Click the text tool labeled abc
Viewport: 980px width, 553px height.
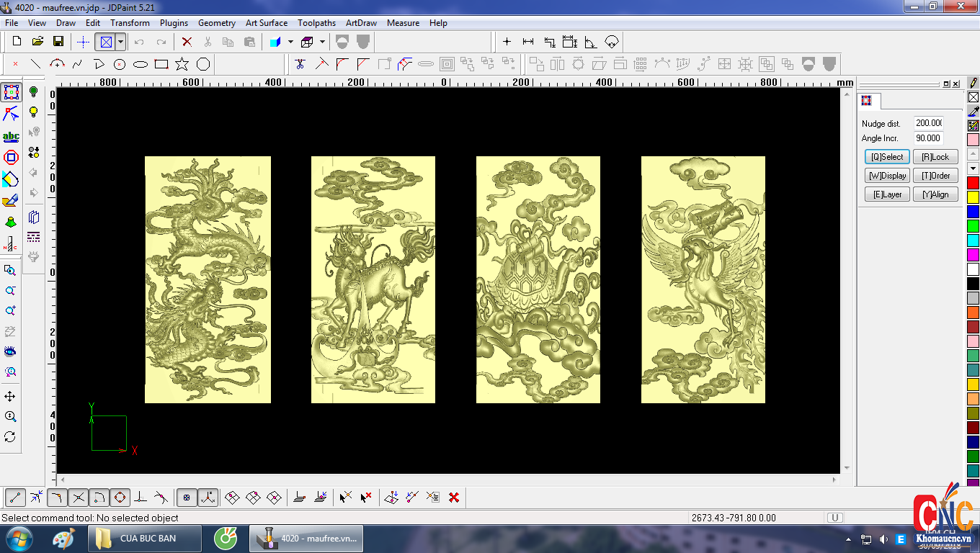point(11,136)
